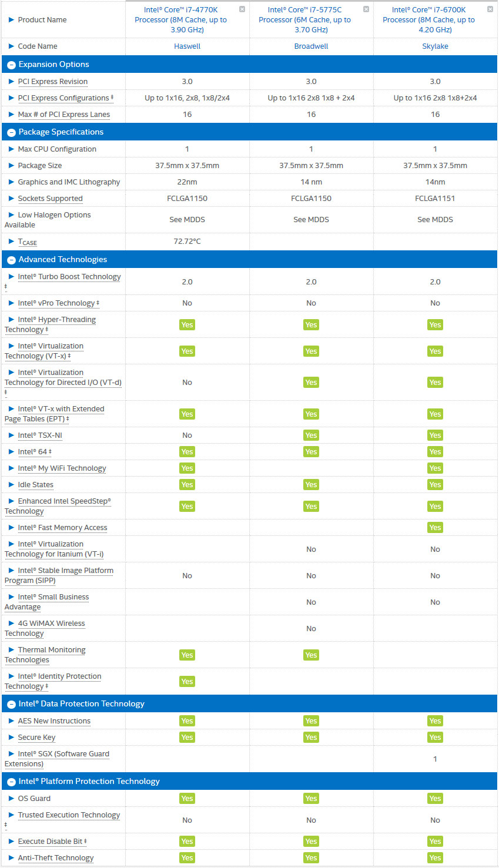Show the Intel Virtualization Technology (VT-x) definition
499x868 pixels.
click(44, 351)
